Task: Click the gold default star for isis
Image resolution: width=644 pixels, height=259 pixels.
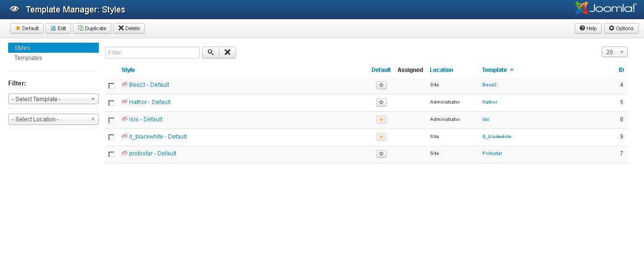Action: pyautogui.click(x=382, y=119)
